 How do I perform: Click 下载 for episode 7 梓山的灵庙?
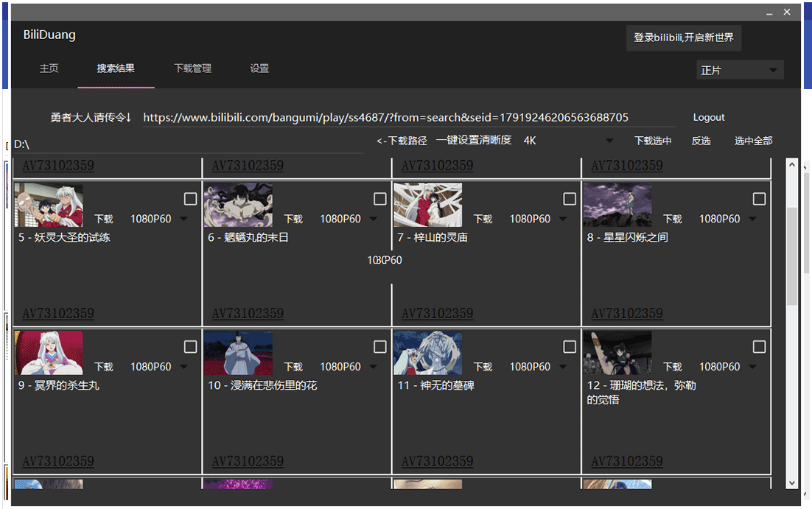(483, 219)
